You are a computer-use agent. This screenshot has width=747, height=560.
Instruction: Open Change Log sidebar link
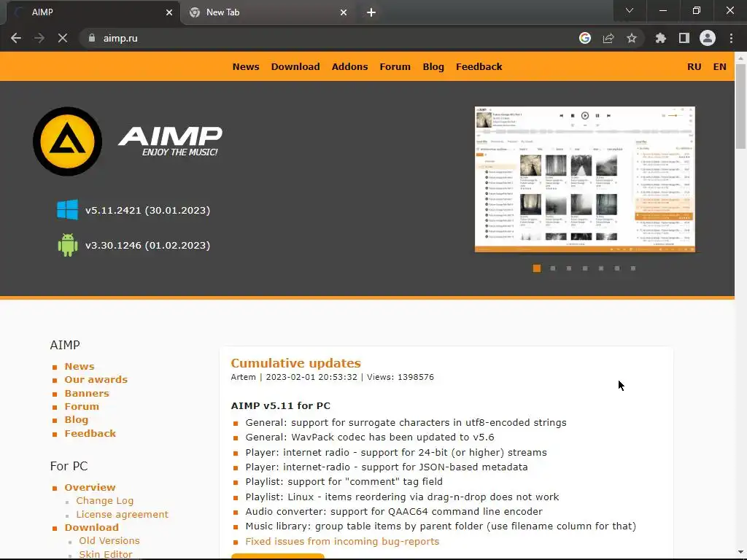tap(105, 500)
